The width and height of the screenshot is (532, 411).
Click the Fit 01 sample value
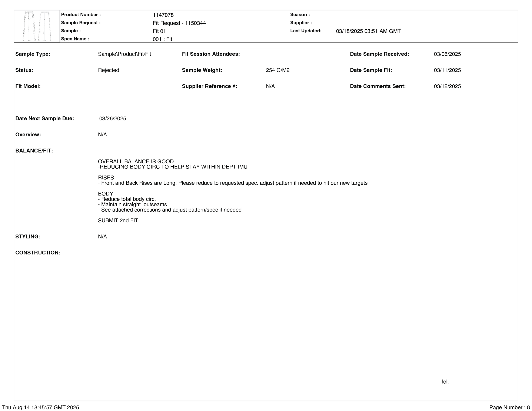(x=159, y=31)
